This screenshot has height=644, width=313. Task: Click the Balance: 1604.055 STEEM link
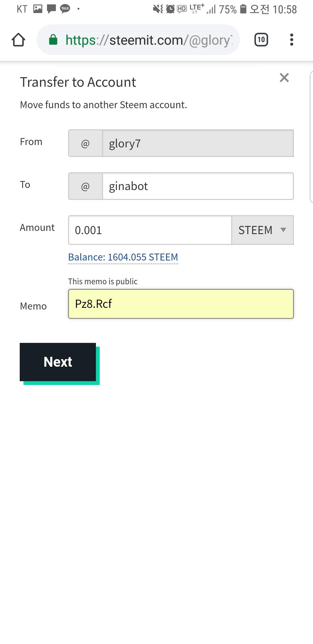point(123,257)
